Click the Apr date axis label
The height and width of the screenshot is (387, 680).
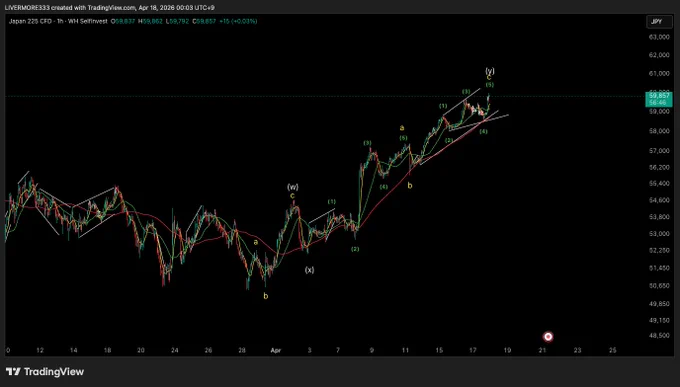click(275, 351)
